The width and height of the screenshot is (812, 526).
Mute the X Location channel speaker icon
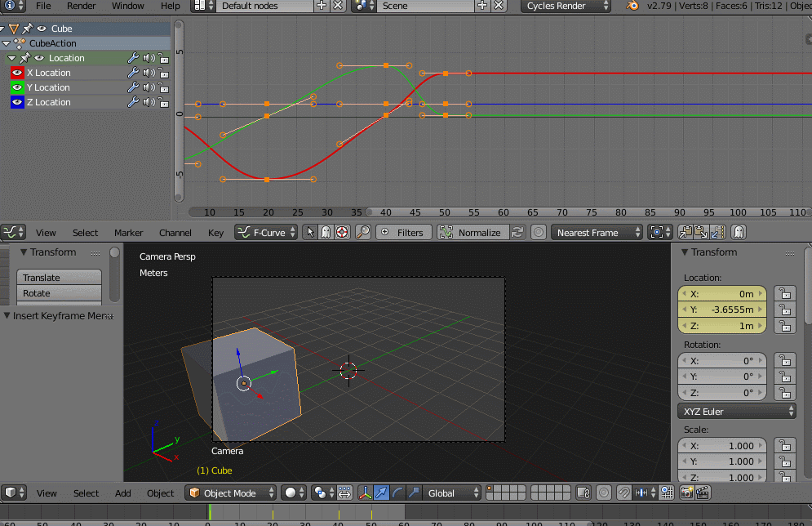(149, 73)
